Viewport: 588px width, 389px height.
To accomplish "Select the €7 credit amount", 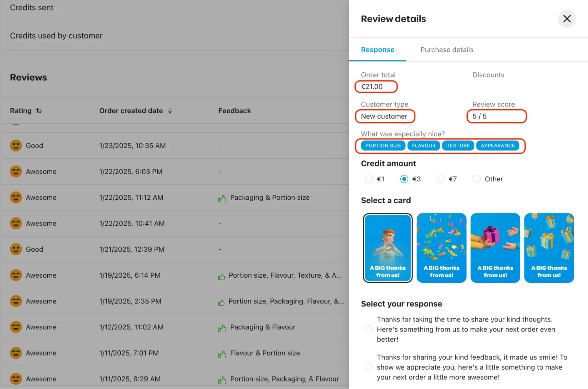I will (441, 179).
